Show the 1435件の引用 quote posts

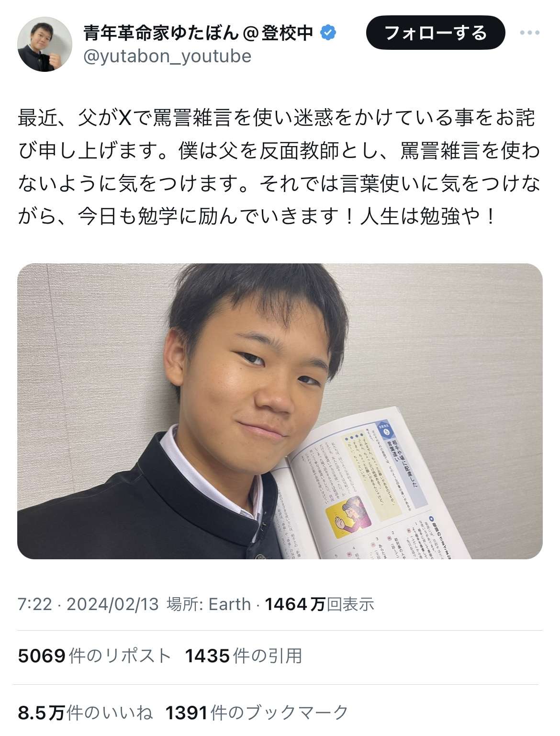[x=244, y=656]
